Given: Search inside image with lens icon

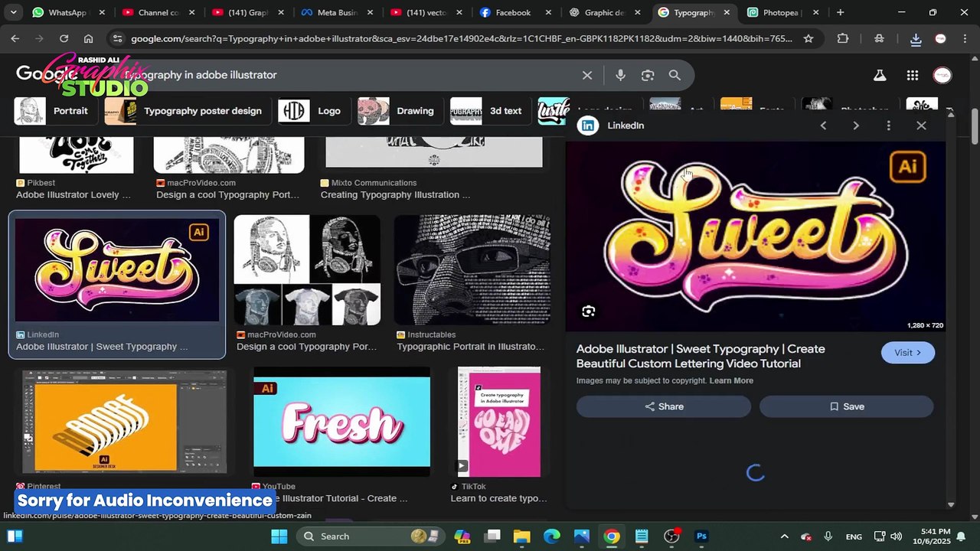Looking at the screenshot, I should point(588,311).
